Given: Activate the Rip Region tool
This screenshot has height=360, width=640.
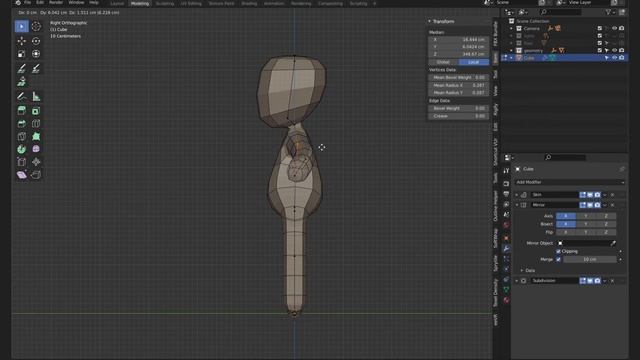Looking at the screenshot, I should click(36, 175).
